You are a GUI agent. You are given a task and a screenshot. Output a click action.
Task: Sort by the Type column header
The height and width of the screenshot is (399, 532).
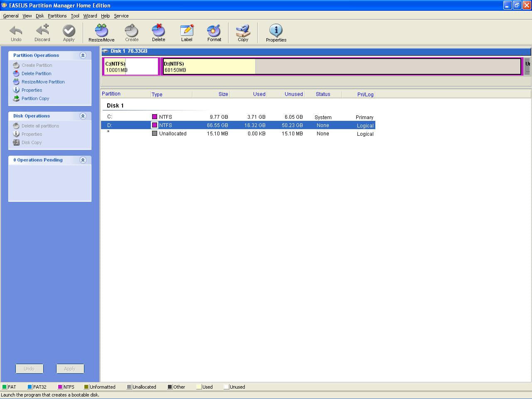[x=171, y=94]
